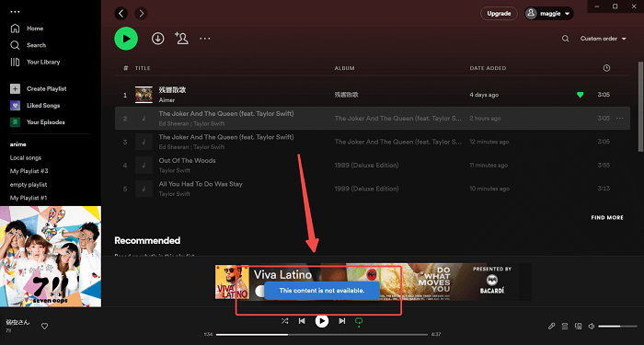Image resolution: width=644 pixels, height=345 pixels.
Task: Open the Aimer artist link in track 1
Action: click(x=167, y=100)
